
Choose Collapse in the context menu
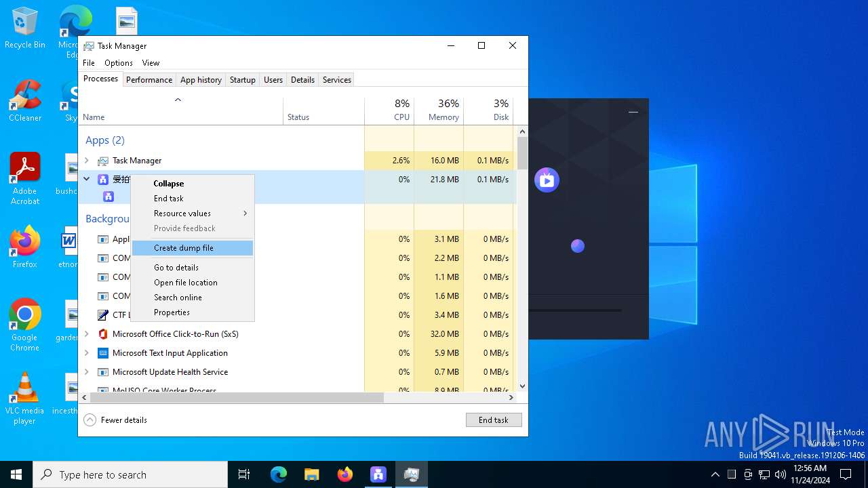tap(193, 184)
